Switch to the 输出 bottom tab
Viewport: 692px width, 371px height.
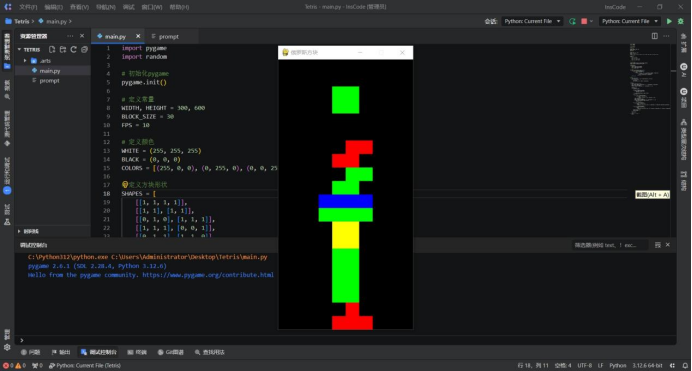(61, 352)
